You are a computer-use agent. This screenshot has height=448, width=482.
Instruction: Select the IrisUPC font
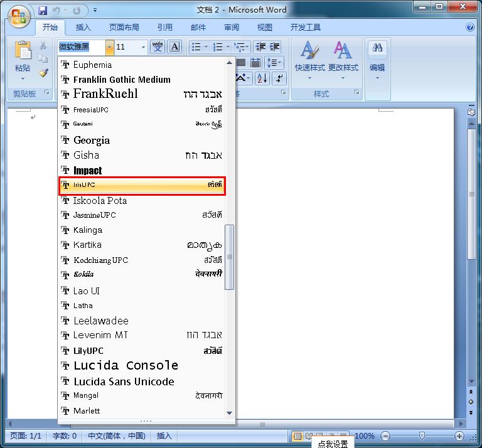pos(142,185)
